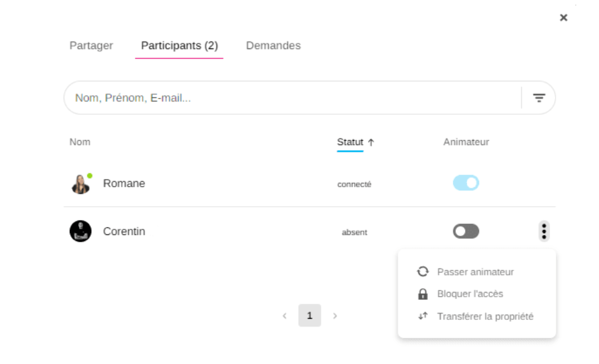Select Bloquer l'accès menu entry

(x=470, y=294)
